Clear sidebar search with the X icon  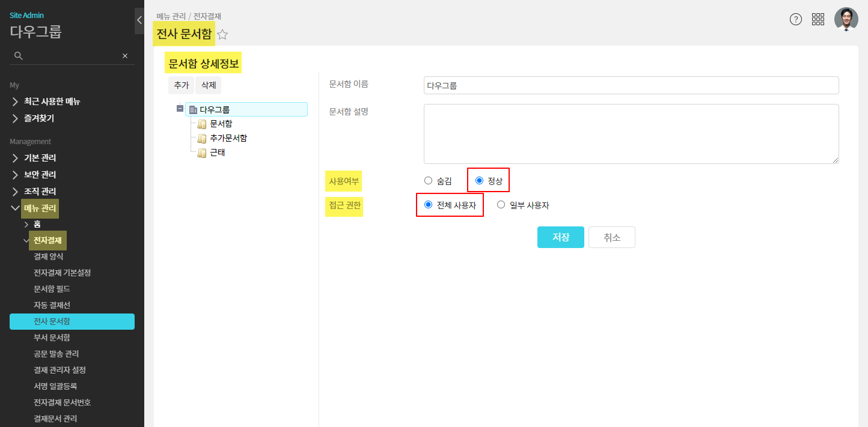[125, 56]
